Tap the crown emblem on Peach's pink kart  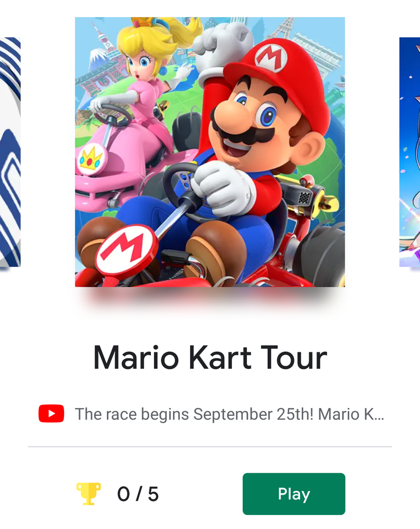click(x=90, y=159)
